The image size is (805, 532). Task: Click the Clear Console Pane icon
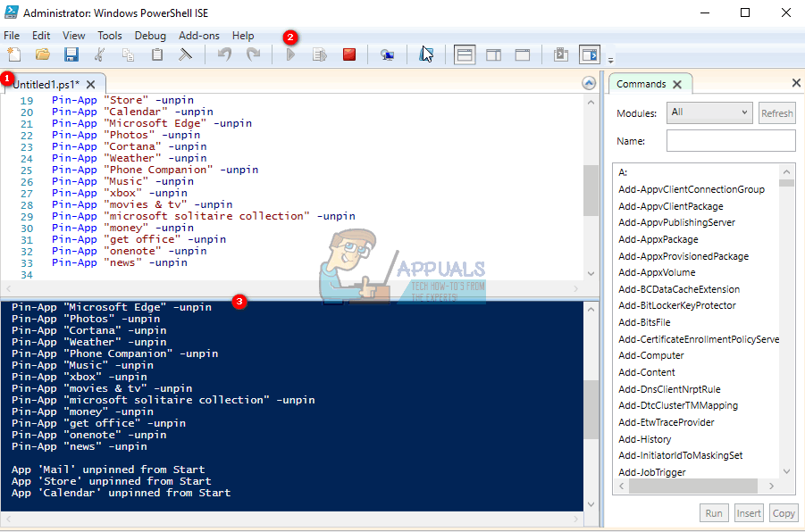tap(187, 55)
